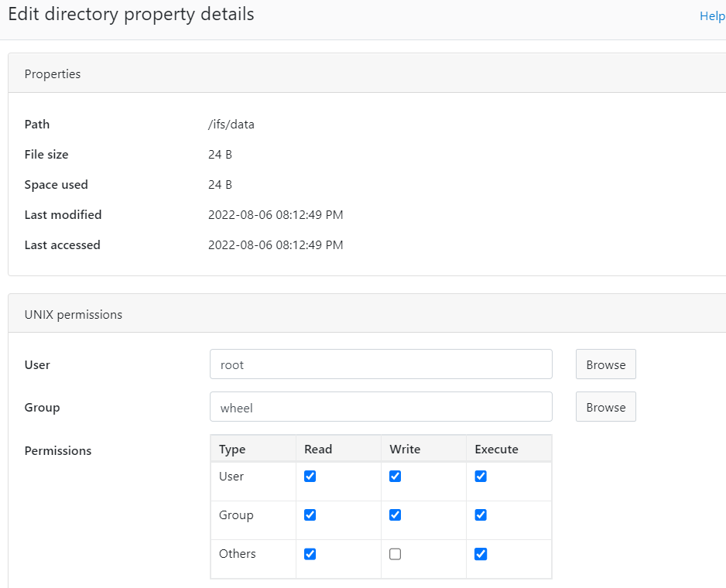Image resolution: width=726 pixels, height=588 pixels.
Task: Open the Help link
Action: click(x=712, y=15)
